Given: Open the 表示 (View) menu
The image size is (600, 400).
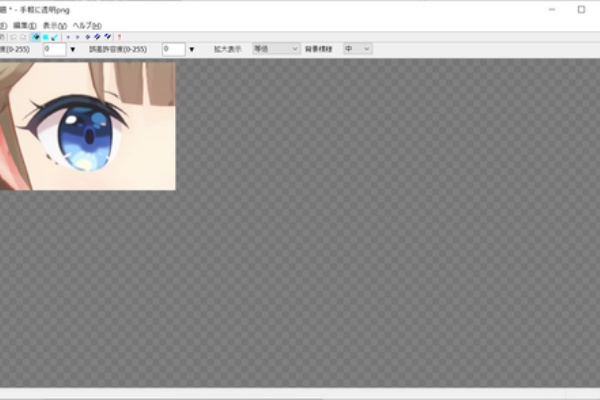Looking at the screenshot, I should 56,24.
